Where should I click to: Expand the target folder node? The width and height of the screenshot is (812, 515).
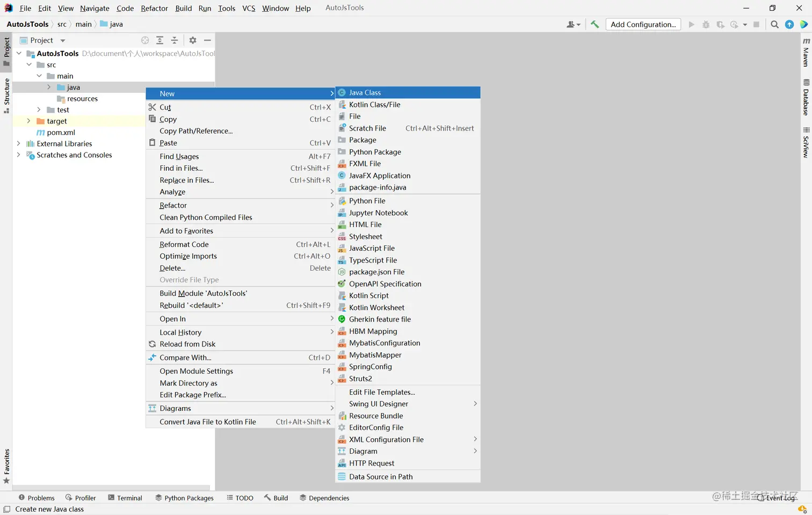[x=28, y=121]
